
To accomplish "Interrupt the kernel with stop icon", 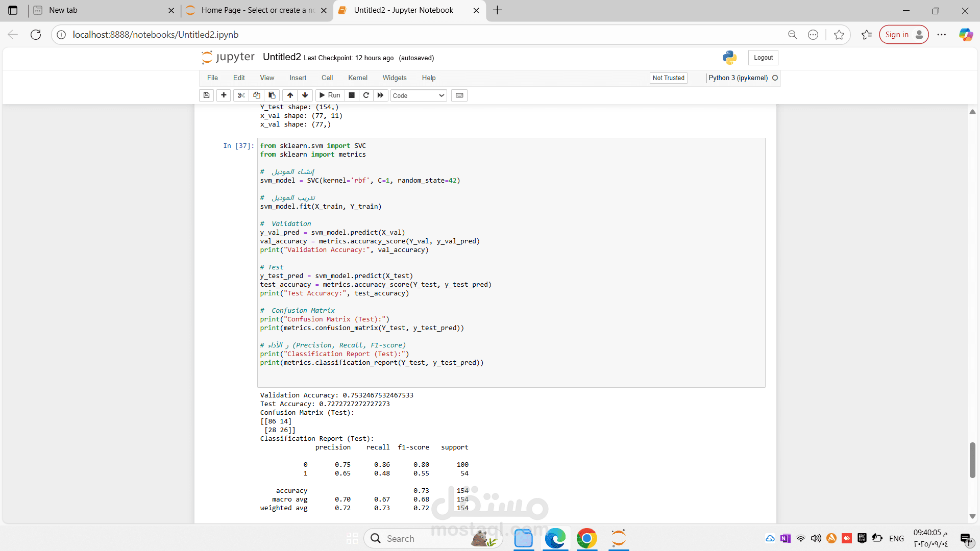I will (352, 95).
